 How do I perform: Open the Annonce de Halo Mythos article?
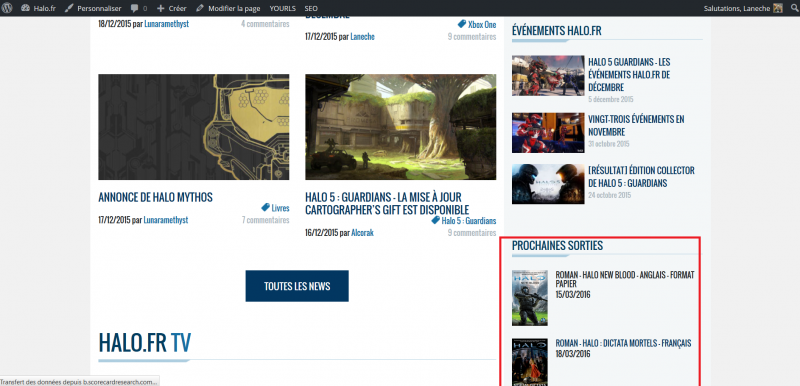156,197
